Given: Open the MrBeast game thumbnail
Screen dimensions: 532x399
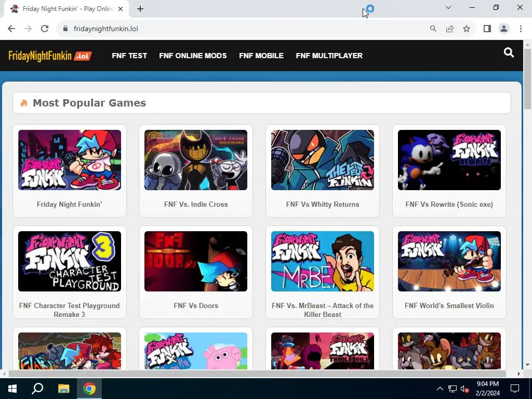Looking at the screenshot, I should coord(322,261).
